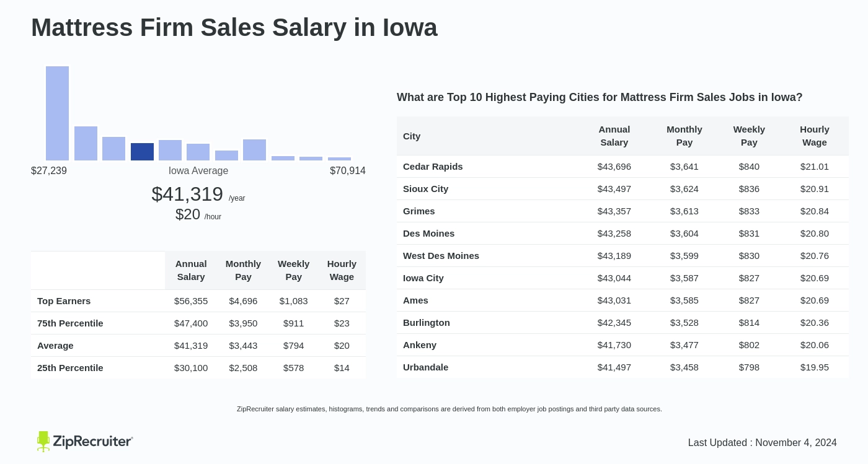This screenshot has width=868, height=464.
Task: Click West Des Moines monthly pay $3,599
Action: (x=684, y=256)
